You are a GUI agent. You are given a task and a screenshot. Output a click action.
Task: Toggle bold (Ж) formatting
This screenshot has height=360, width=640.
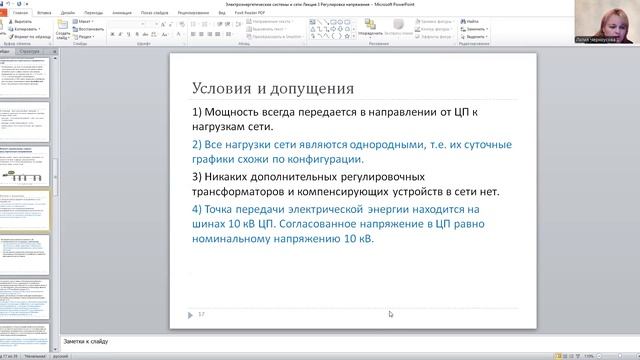(112, 35)
